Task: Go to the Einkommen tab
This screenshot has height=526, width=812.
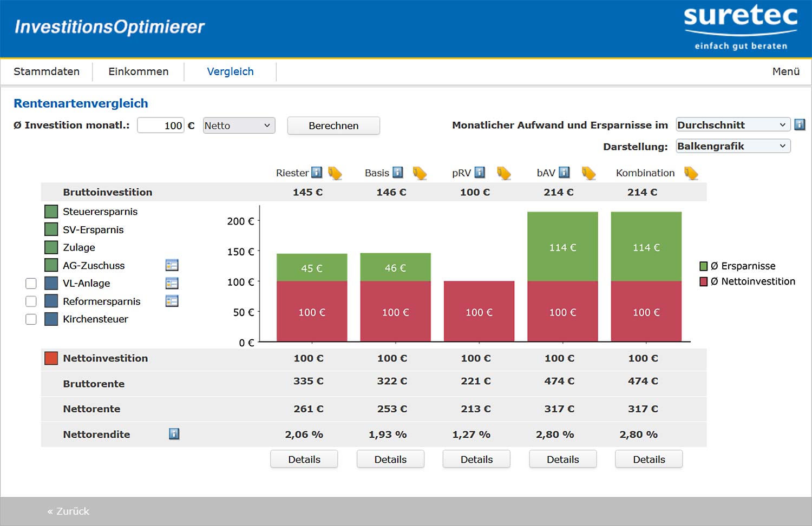Action: (138, 71)
